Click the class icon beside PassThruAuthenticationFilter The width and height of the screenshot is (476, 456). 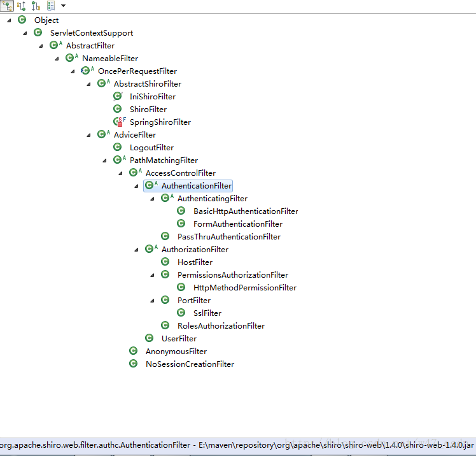[165, 236]
